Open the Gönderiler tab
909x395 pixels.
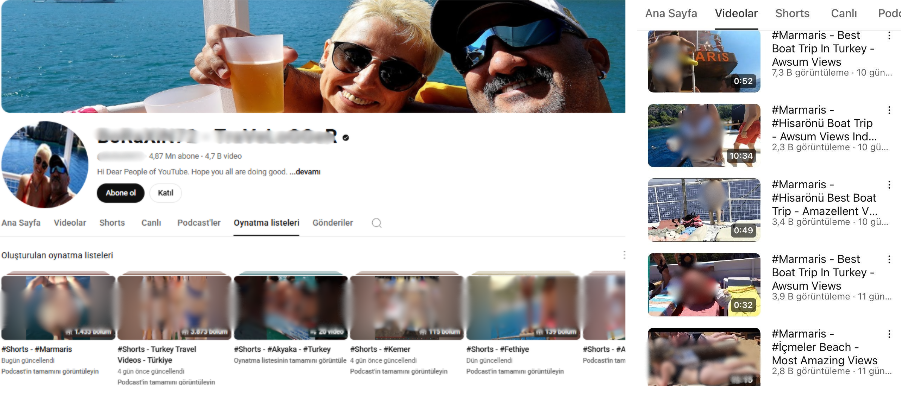coord(333,223)
